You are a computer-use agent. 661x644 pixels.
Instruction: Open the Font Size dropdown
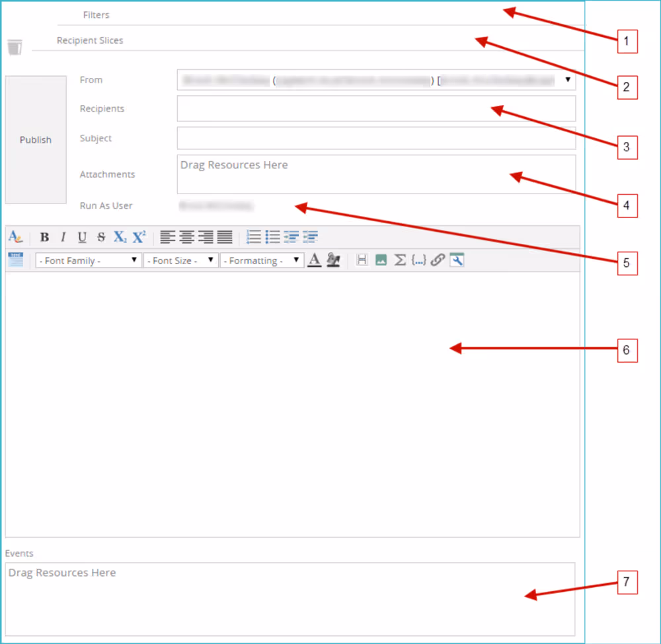(x=181, y=261)
